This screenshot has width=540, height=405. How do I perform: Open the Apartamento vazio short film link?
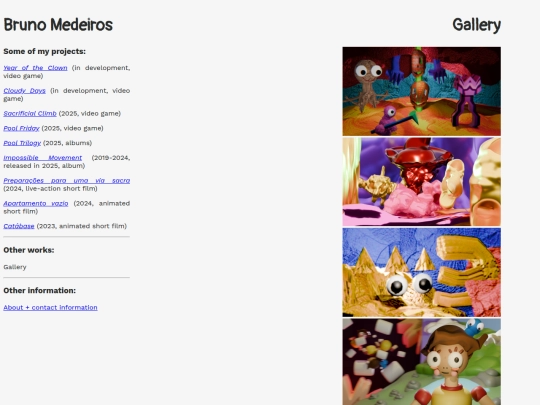click(x=36, y=203)
